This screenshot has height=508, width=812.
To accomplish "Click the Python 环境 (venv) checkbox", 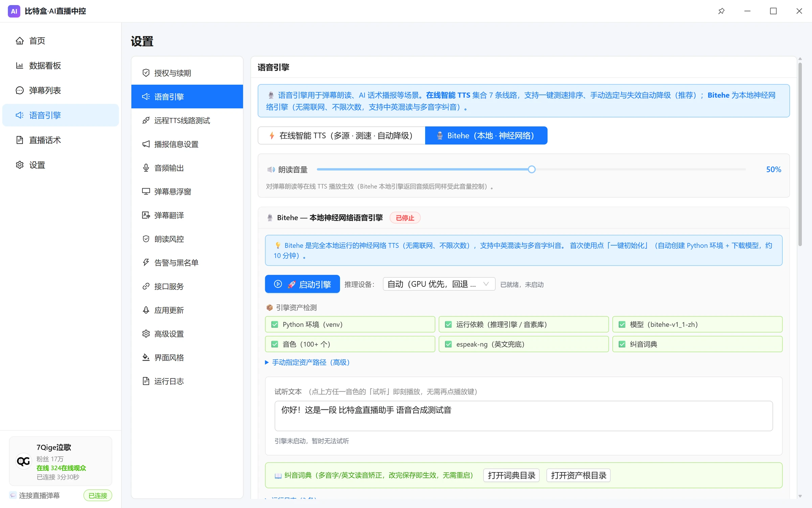I will point(275,324).
